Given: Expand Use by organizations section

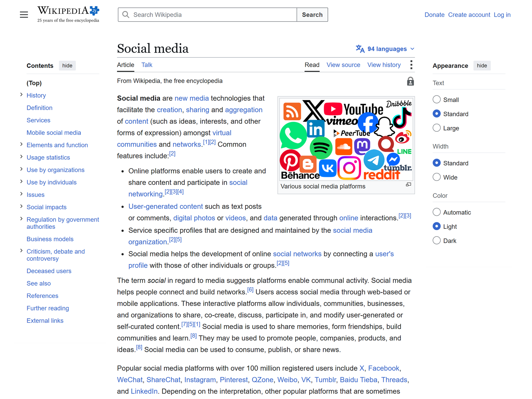Looking at the screenshot, I should click(x=21, y=169).
